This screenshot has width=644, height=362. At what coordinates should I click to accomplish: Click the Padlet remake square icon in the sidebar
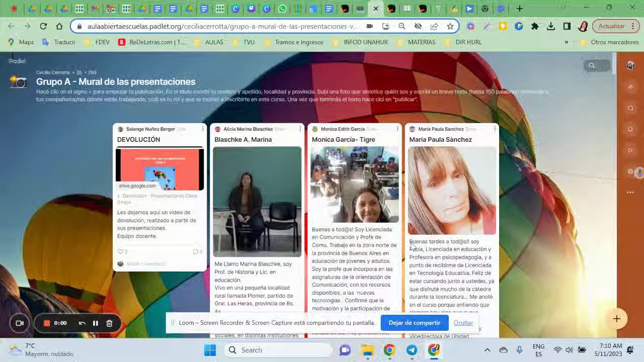tap(630, 108)
